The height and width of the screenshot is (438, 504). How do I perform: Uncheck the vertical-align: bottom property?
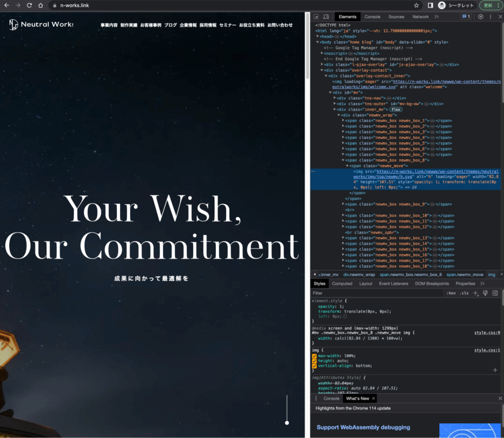(x=314, y=366)
